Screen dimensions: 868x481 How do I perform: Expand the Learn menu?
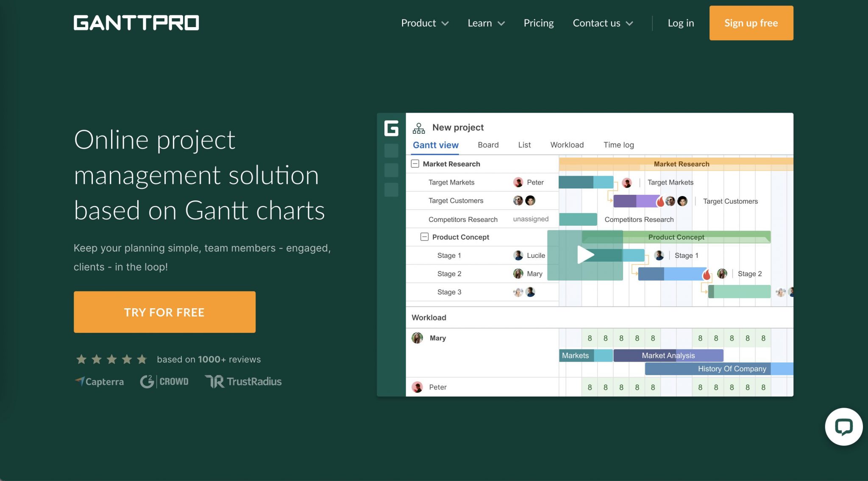[x=486, y=23]
